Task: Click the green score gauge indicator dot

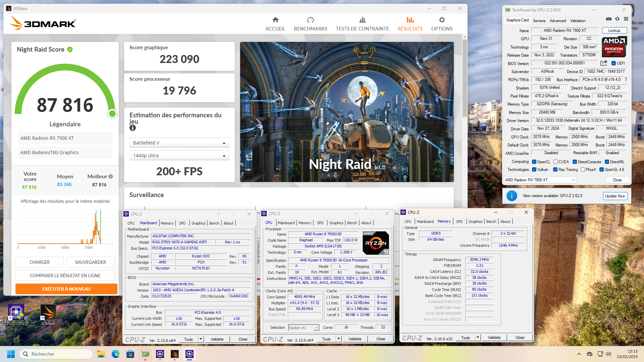Action: pos(112,114)
